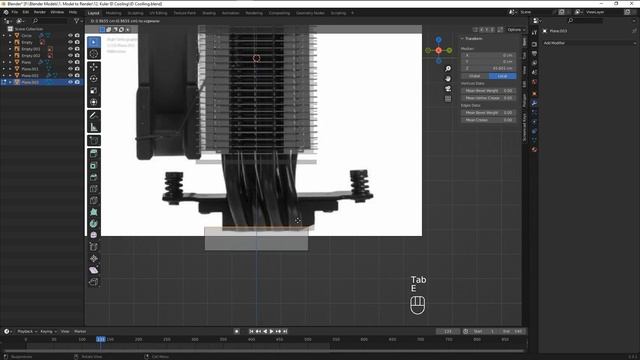Open the outliner filter dropdown
Screen dimensions: 640x360
78,20
